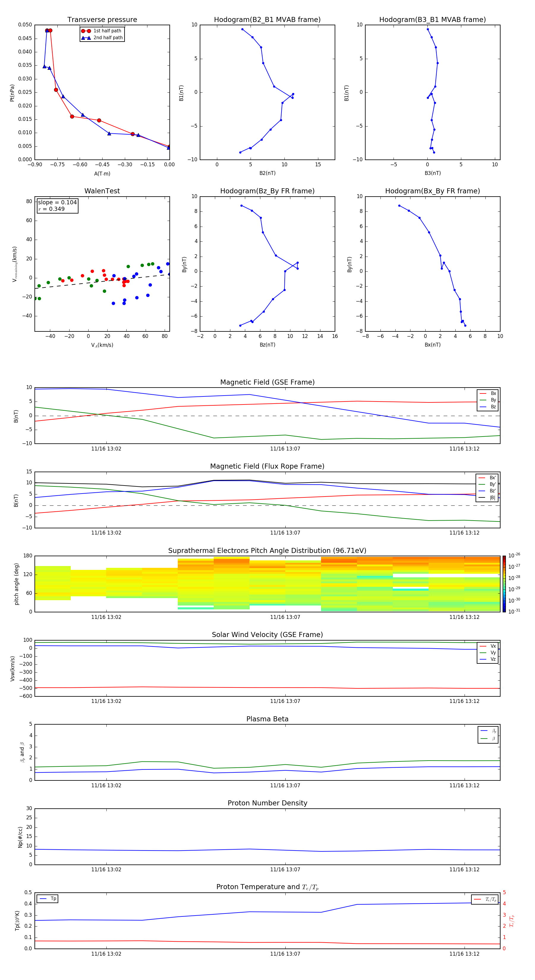Screen dimensions: 535x980
Task: Click the 'Bz(nT)' x-axis label
Action: click(267, 345)
